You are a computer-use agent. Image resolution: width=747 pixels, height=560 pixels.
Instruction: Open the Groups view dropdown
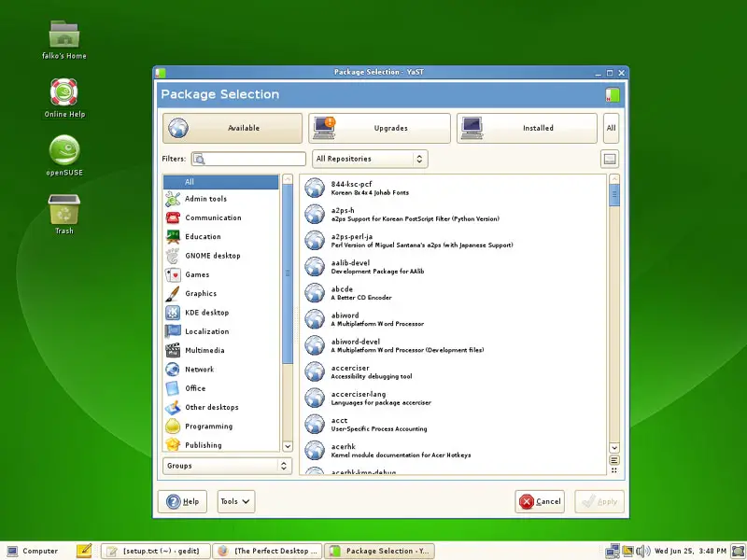tap(227, 466)
